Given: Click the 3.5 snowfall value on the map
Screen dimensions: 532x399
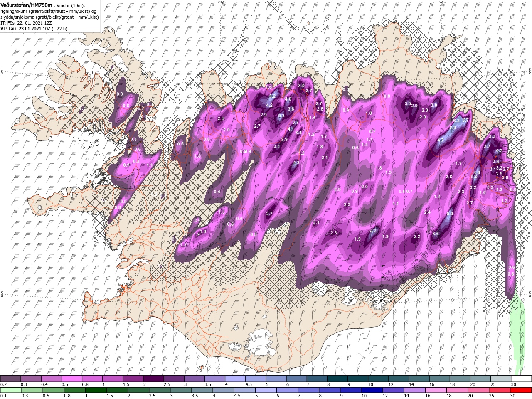Looking at the screenshot, I should pos(408,103).
